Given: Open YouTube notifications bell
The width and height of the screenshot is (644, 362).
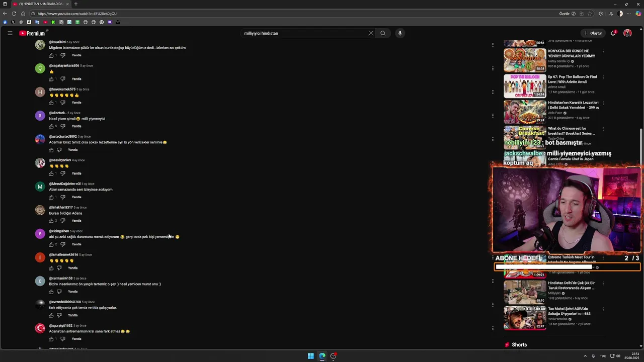Looking at the screenshot, I should tap(613, 33).
